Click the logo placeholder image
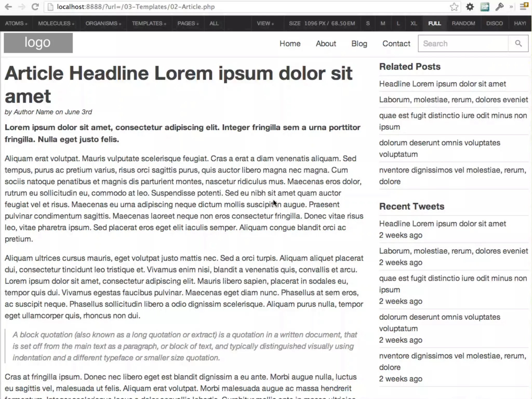The image size is (532, 399). 38,43
